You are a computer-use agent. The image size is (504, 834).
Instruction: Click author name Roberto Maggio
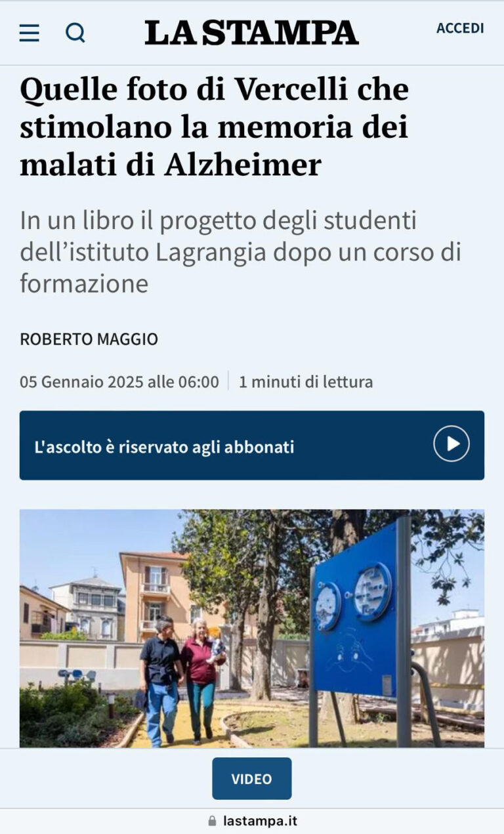(89, 339)
